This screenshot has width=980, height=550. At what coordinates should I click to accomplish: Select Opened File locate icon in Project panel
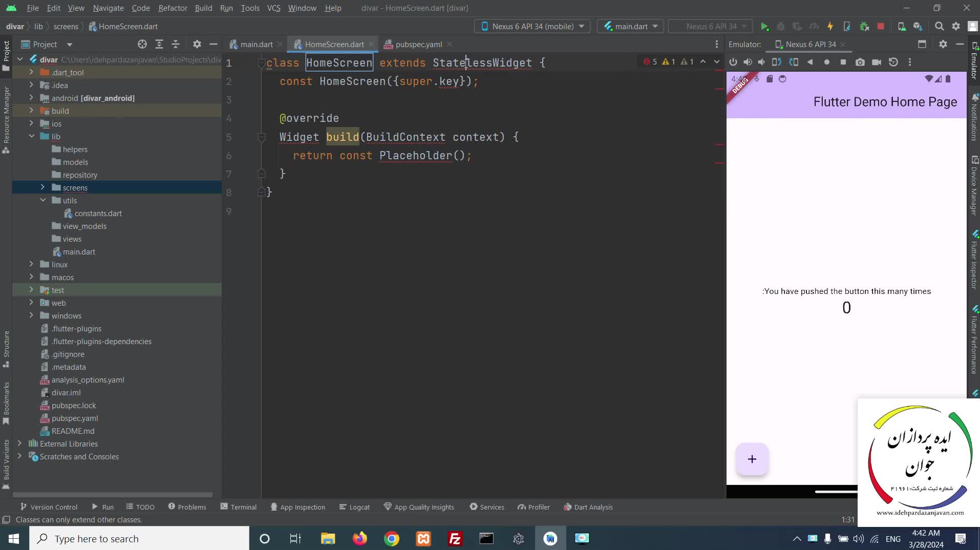pos(142,45)
